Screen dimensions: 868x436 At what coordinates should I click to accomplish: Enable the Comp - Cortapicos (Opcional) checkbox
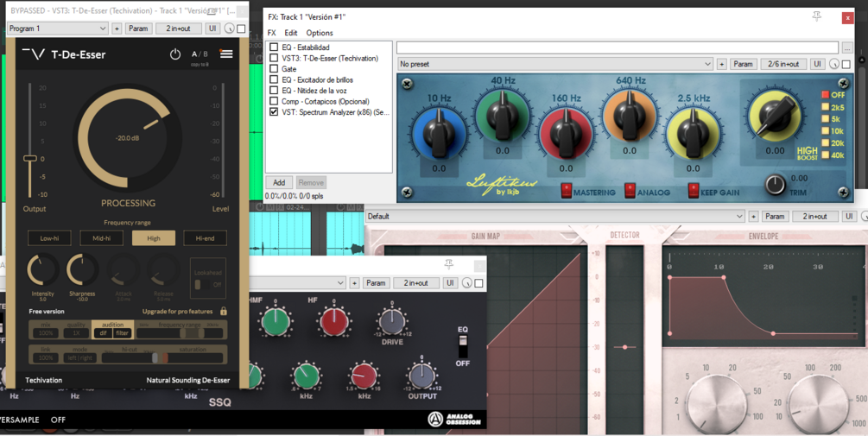tap(274, 101)
